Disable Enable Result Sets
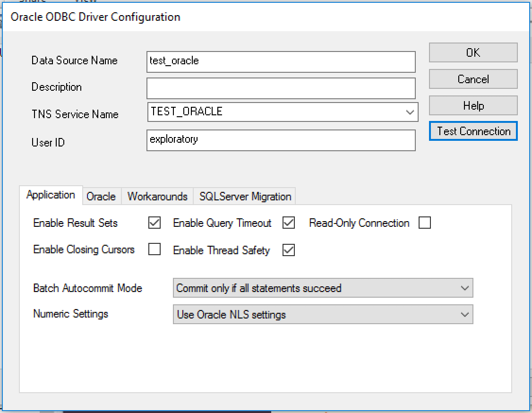Screen dimensions: 532x413 click(x=154, y=223)
